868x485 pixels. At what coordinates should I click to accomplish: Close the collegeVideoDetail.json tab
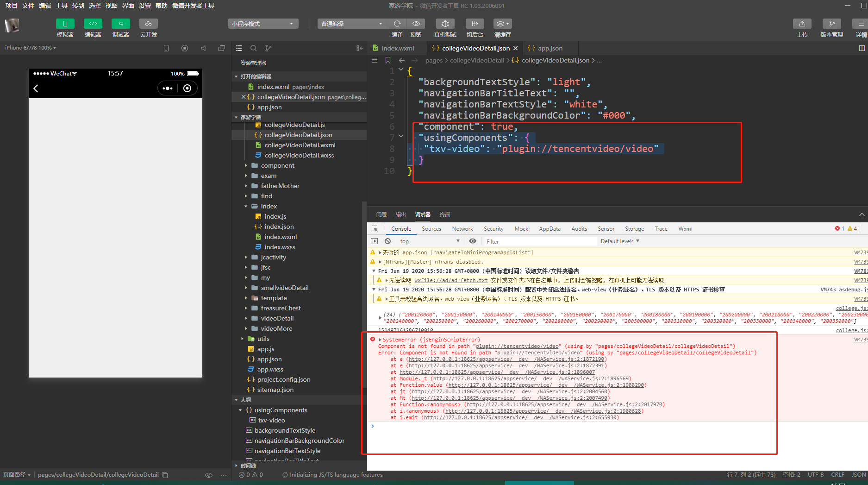pyautogui.click(x=515, y=48)
